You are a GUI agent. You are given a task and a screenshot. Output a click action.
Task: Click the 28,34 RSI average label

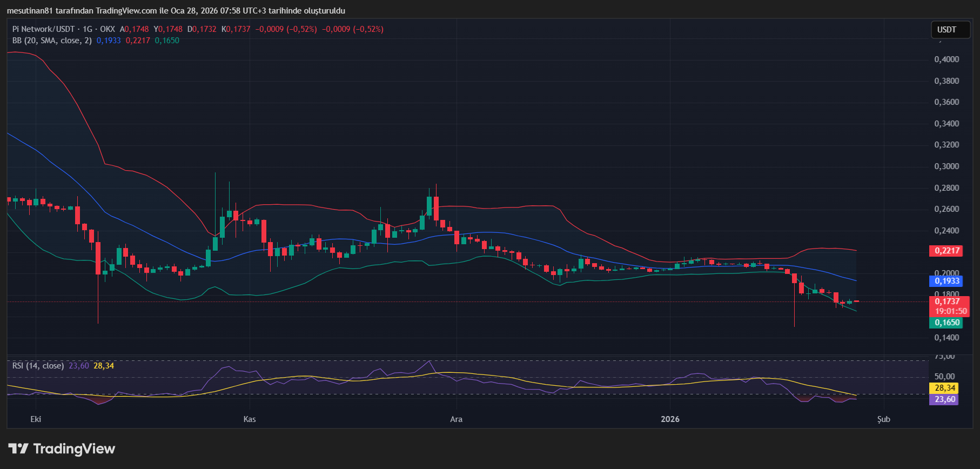(x=945, y=388)
